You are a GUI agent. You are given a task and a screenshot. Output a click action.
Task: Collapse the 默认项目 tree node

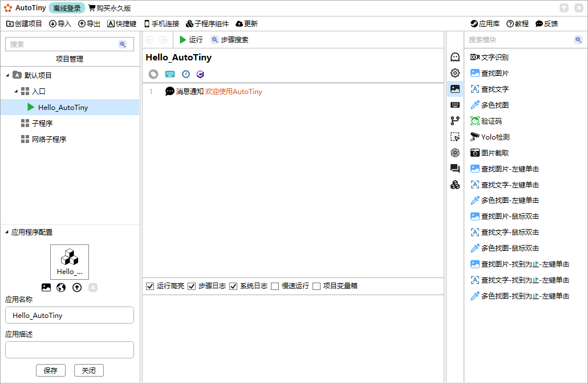point(7,75)
